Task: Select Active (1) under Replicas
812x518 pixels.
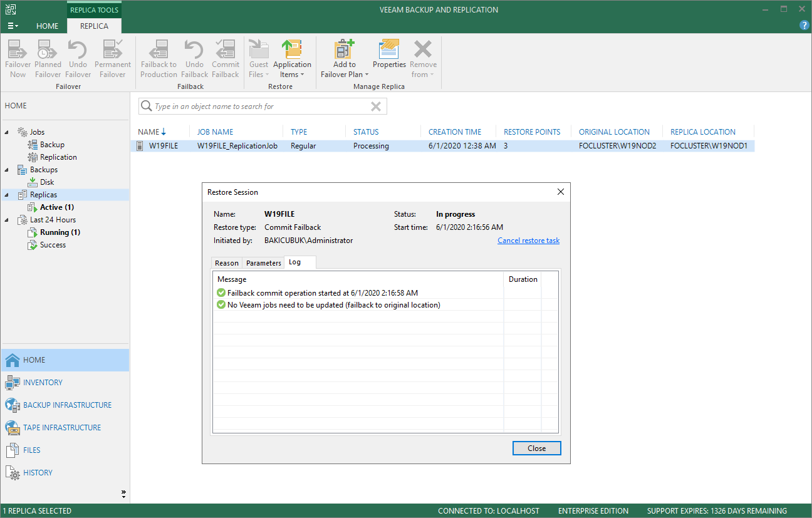Action: (x=57, y=207)
